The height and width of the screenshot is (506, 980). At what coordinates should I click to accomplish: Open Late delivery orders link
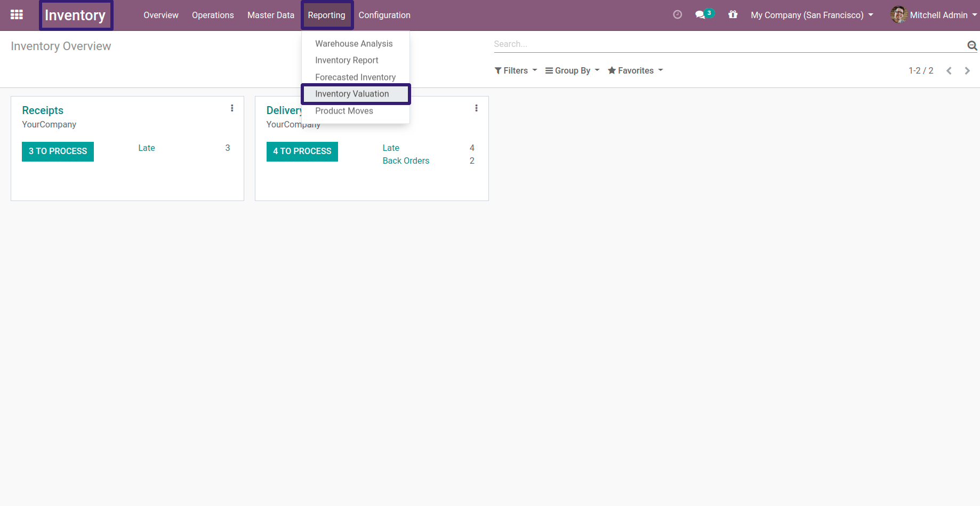[x=391, y=148]
